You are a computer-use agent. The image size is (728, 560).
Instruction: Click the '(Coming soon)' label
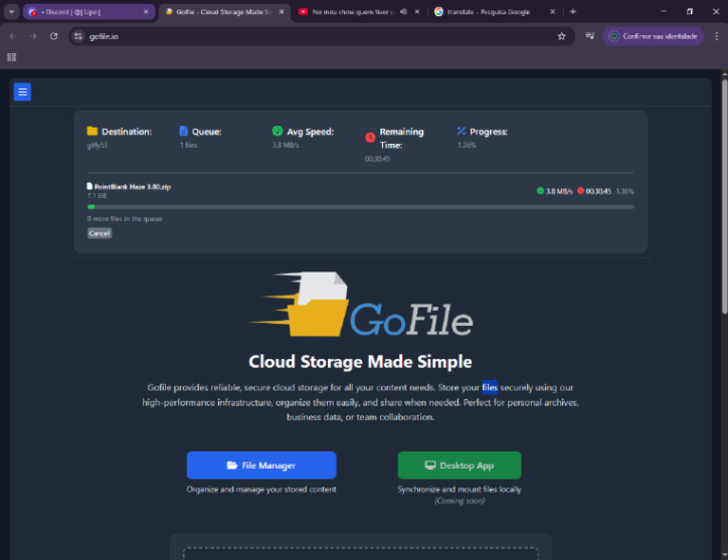(x=459, y=500)
